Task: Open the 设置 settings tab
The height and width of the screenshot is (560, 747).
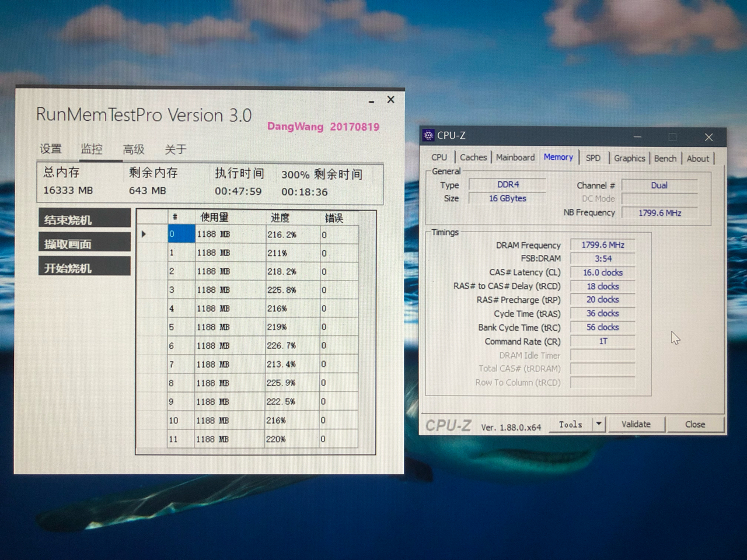Action: point(51,149)
